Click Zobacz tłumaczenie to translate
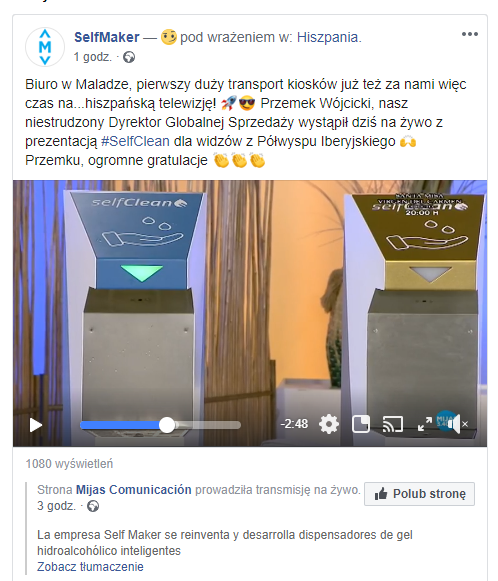The width and height of the screenshot is (498, 581). coord(90,567)
